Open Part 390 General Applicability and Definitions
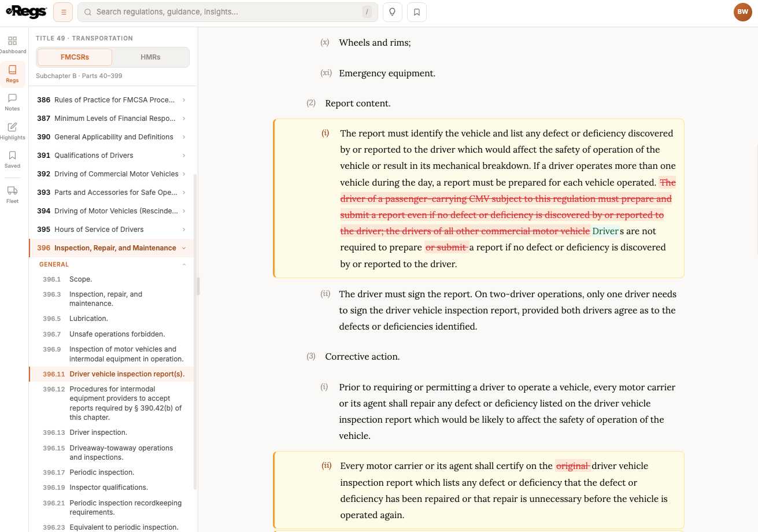 [x=111, y=137]
